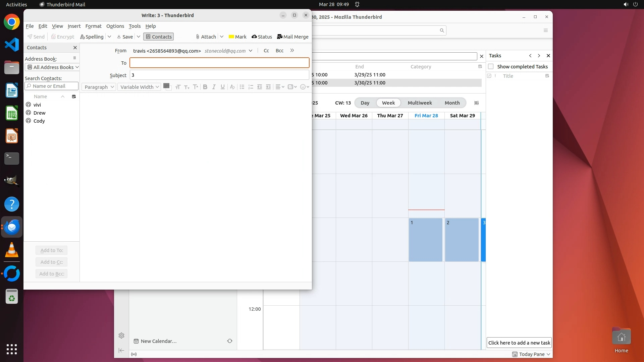The image size is (644, 362).
Task: Open the Options menu
Action: (x=115, y=26)
